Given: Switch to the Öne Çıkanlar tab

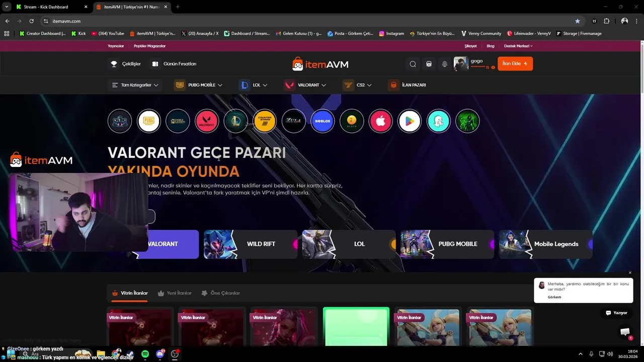Looking at the screenshot, I should (220, 293).
